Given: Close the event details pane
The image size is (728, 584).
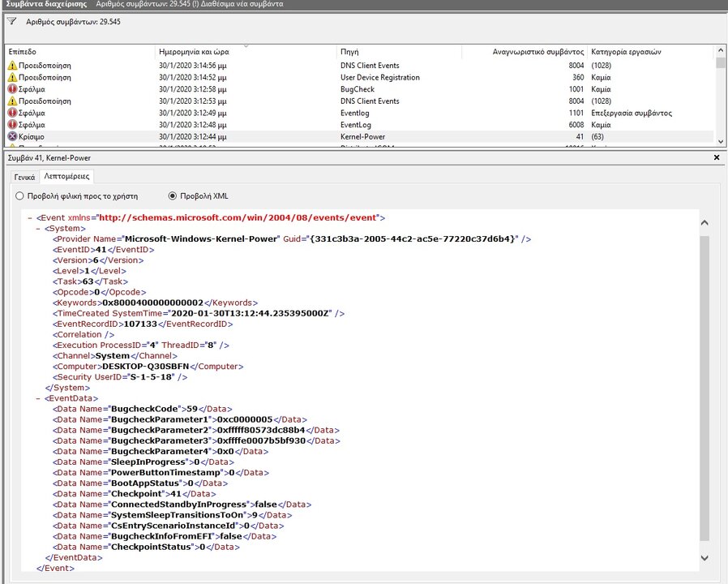Looking at the screenshot, I should coord(717,157).
